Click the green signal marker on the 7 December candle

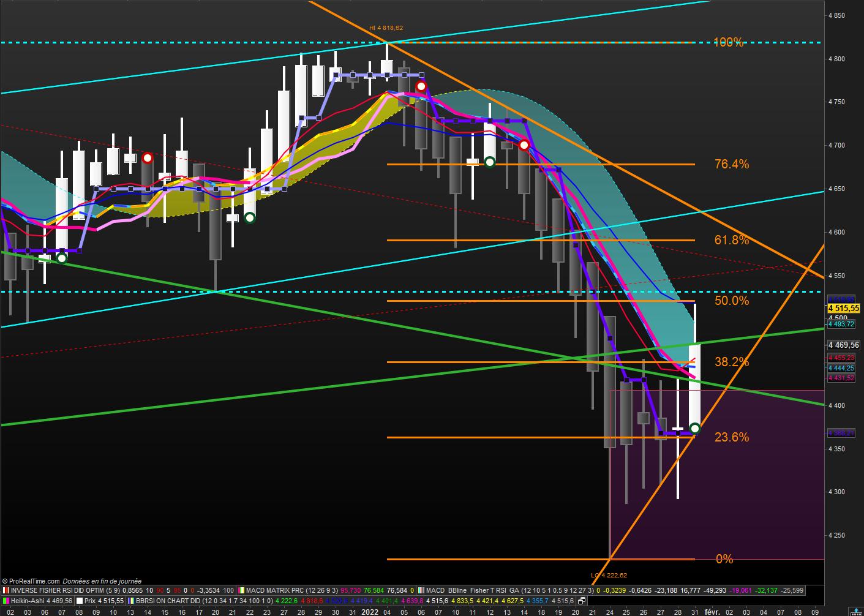61,258
